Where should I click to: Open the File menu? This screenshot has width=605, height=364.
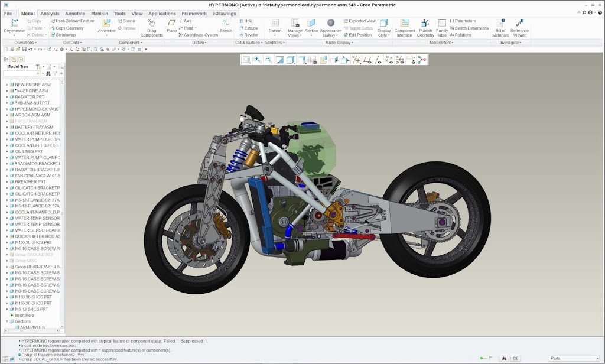(x=8, y=13)
